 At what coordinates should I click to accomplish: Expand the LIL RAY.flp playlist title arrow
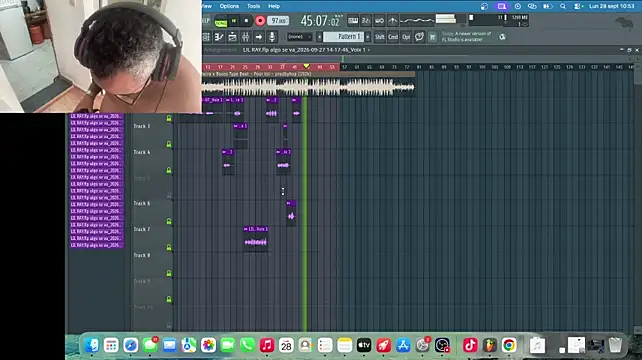(369, 50)
